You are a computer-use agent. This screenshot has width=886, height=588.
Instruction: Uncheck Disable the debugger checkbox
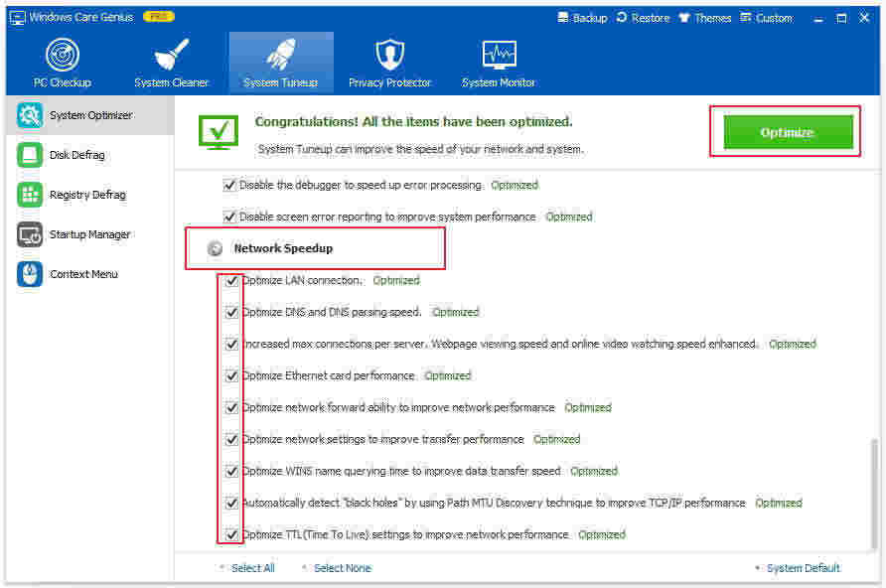coord(229,185)
